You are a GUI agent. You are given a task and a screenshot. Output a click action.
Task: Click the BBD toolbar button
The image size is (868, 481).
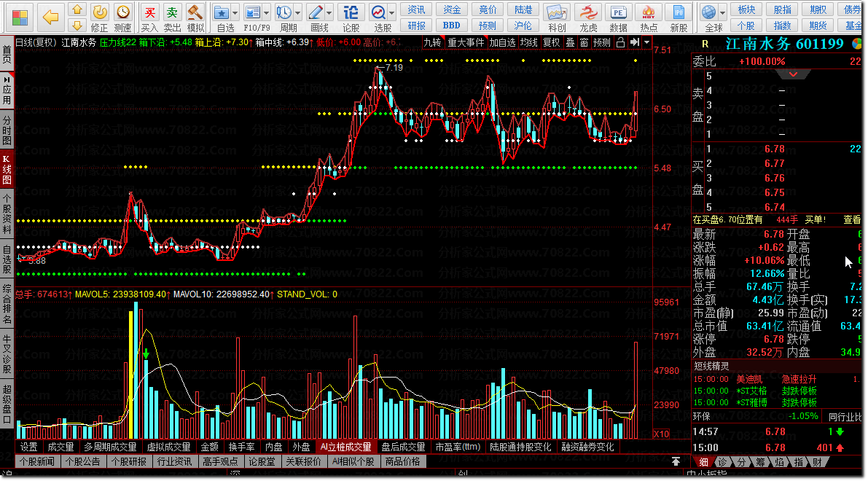(x=451, y=26)
